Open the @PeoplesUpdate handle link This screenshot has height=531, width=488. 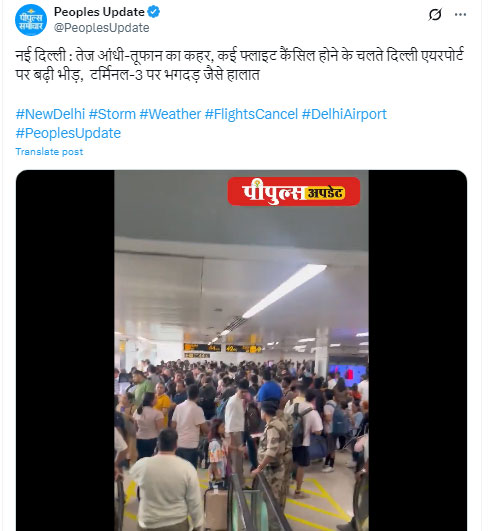coord(102,28)
